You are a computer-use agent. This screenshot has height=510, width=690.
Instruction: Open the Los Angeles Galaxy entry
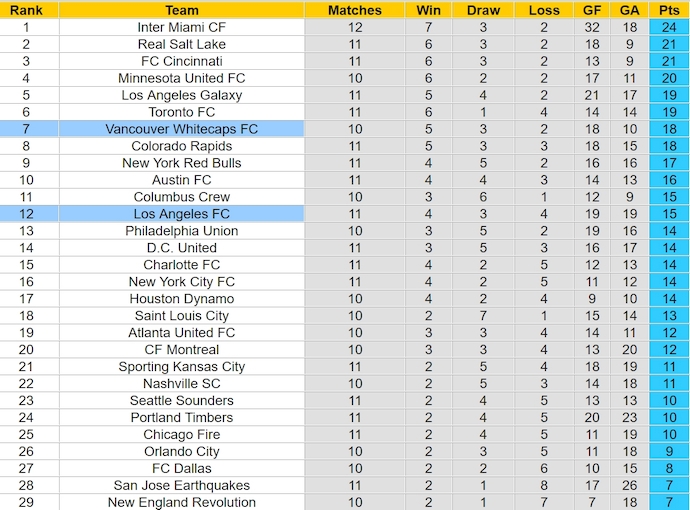point(181,95)
